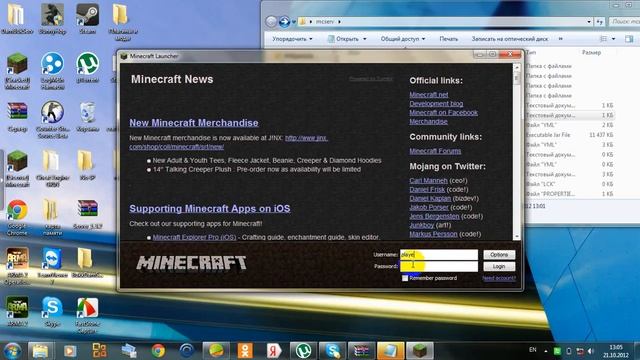Open the media player taskbar icon

pos(70,351)
